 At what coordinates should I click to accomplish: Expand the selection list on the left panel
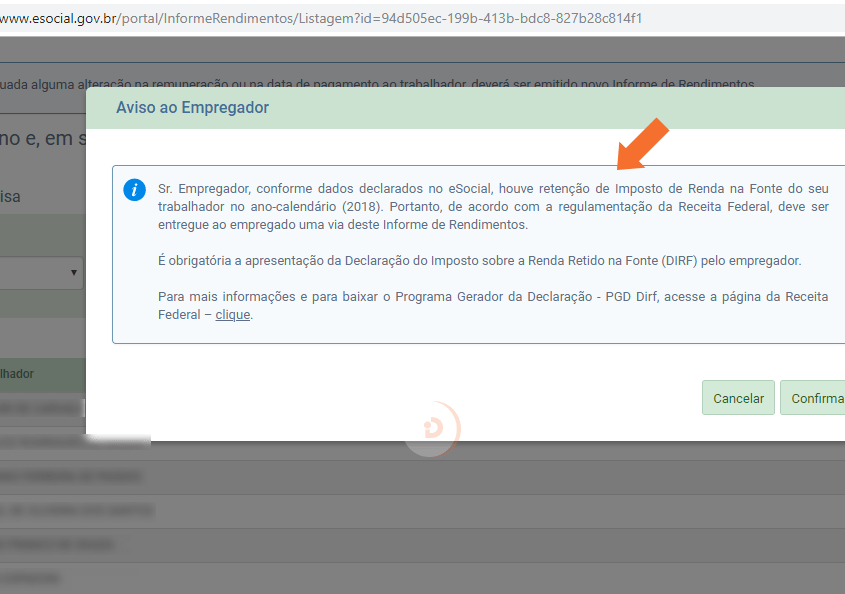point(40,272)
